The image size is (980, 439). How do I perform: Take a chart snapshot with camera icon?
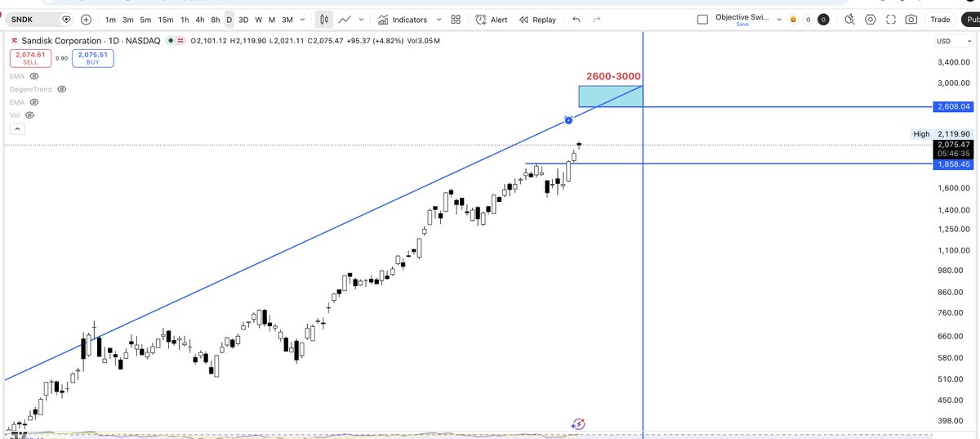click(911, 20)
